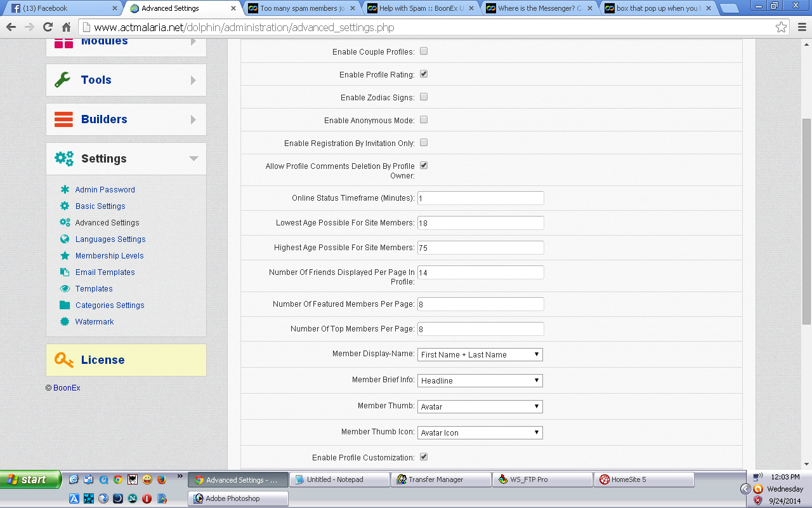The width and height of the screenshot is (812, 508).
Task: Show more quick launch icons chevron
Action: (x=180, y=476)
